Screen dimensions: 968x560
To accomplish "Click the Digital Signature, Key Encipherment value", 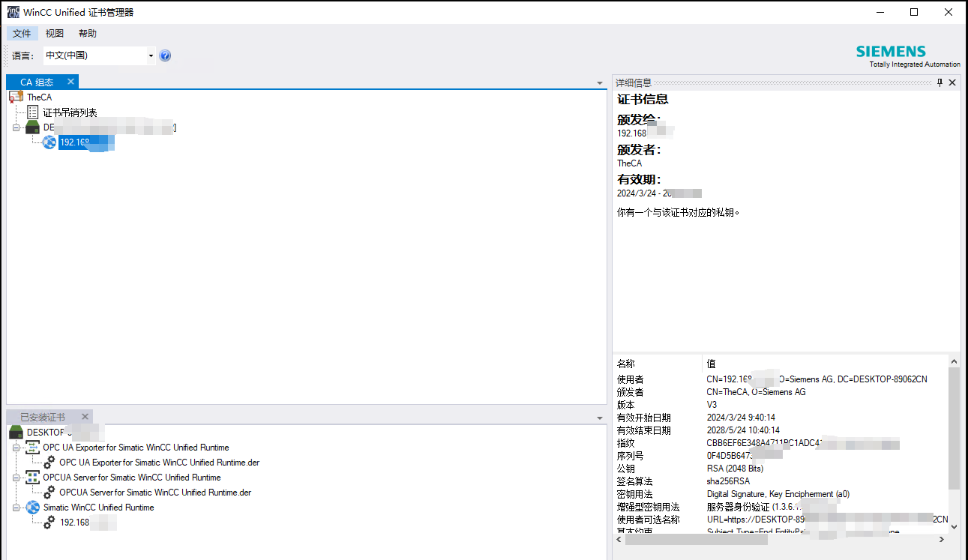I will tap(778, 494).
